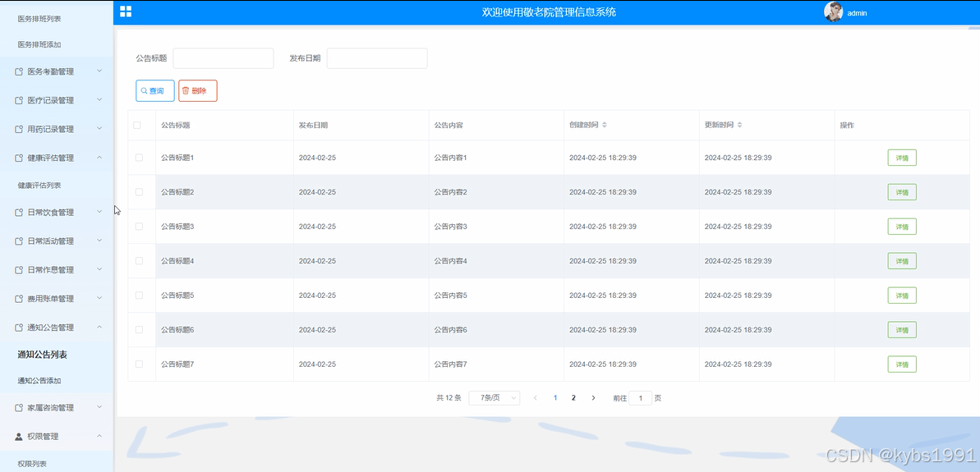Check the row for 公告标题2
Screen dimensions: 980x472
139,191
